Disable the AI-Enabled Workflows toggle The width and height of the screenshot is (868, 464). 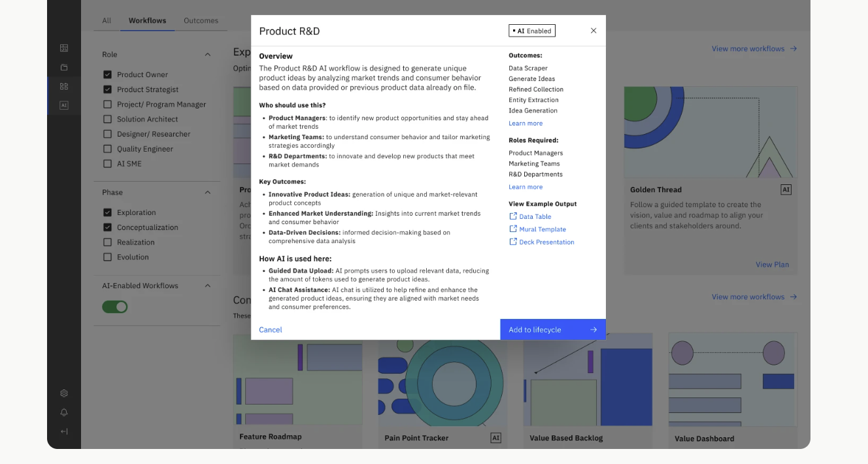(115, 307)
